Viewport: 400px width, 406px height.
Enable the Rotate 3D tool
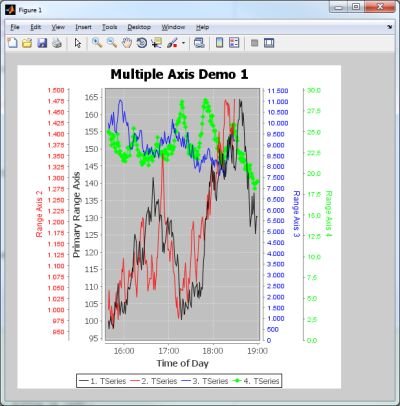pyautogui.click(x=142, y=43)
